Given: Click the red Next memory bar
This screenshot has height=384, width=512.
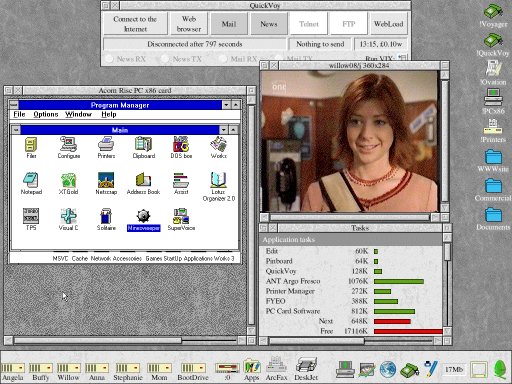Looking at the screenshot, I should (392, 321).
